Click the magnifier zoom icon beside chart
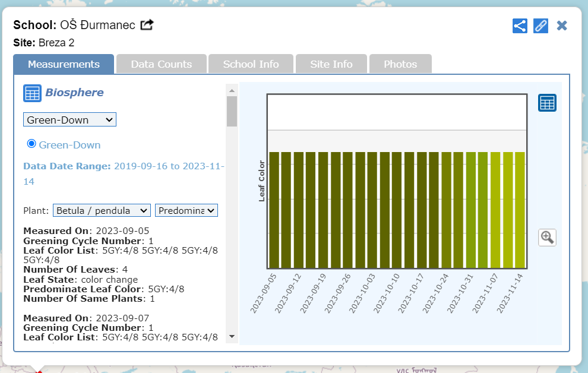This screenshot has width=588, height=373. [547, 238]
